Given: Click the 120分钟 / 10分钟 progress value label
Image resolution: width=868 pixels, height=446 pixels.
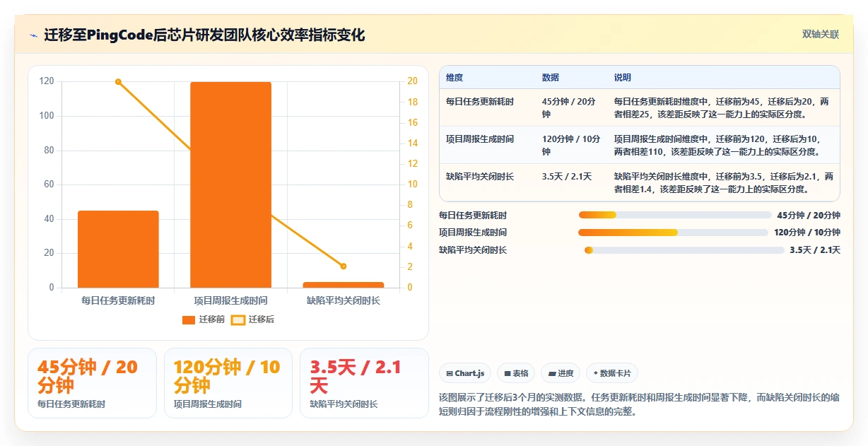Looking at the screenshot, I should pos(807,233).
